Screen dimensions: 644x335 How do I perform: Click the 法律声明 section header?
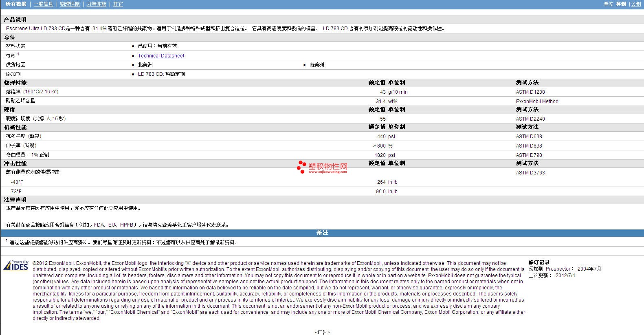[x=15, y=200]
